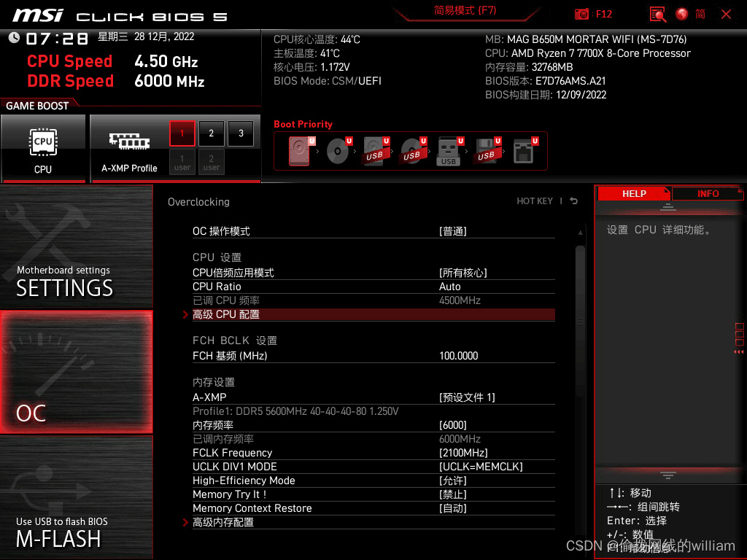
Task: Click the help panel bottom collapse handle
Action: tap(668, 475)
